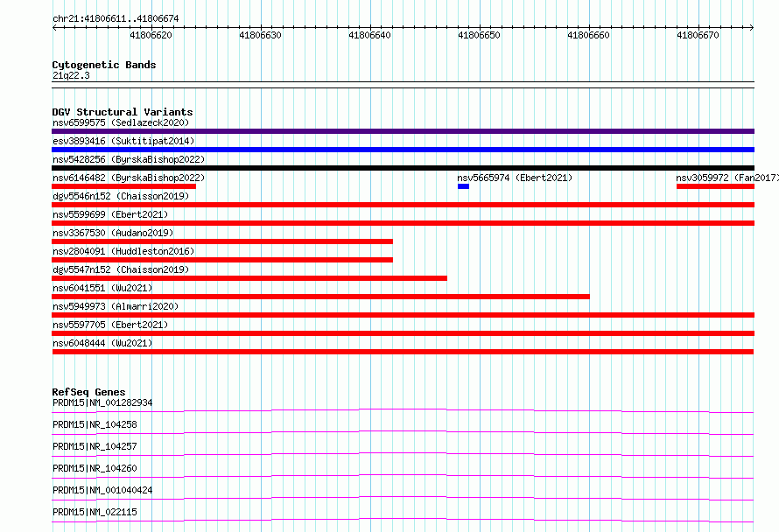
Task: Click the DGV Structural Variants track heading
Action: [x=123, y=112]
